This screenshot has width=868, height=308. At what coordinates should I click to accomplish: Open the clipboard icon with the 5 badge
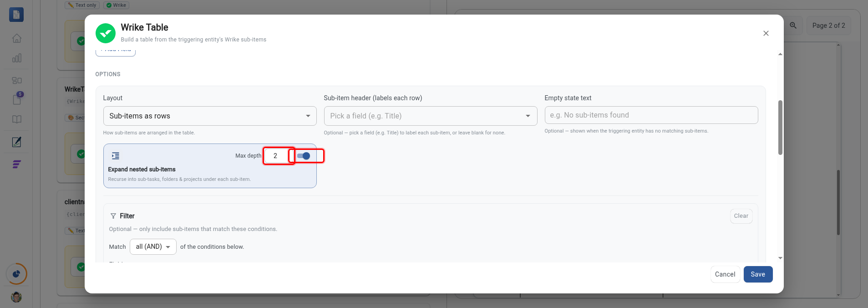17,99
